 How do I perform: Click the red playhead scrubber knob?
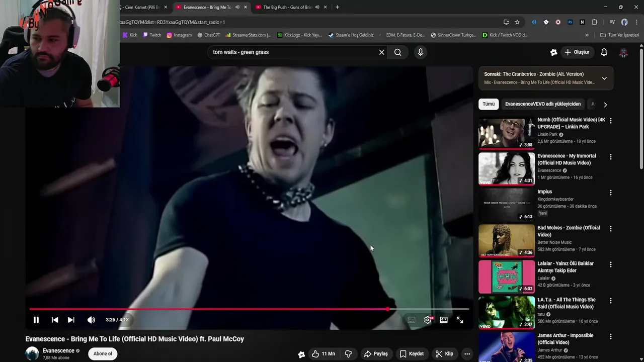click(x=388, y=309)
